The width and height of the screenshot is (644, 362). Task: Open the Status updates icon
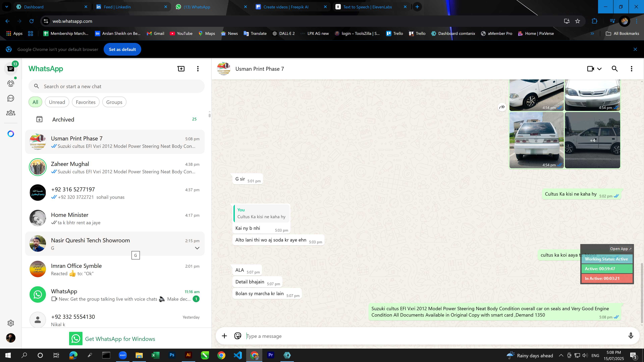(x=11, y=83)
